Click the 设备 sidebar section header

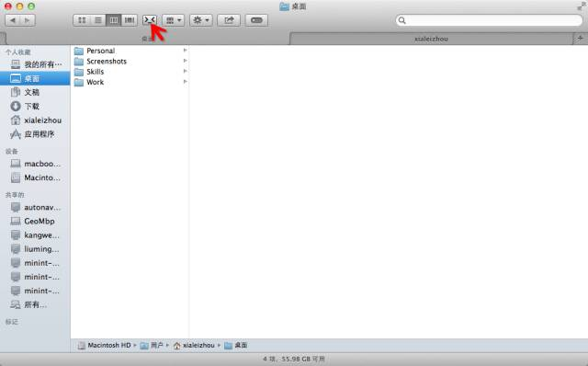pos(12,152)
